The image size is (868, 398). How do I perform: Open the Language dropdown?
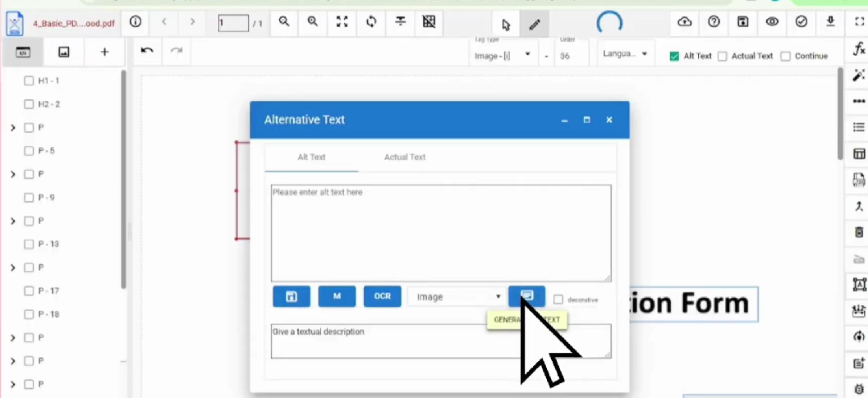[625, 54]
